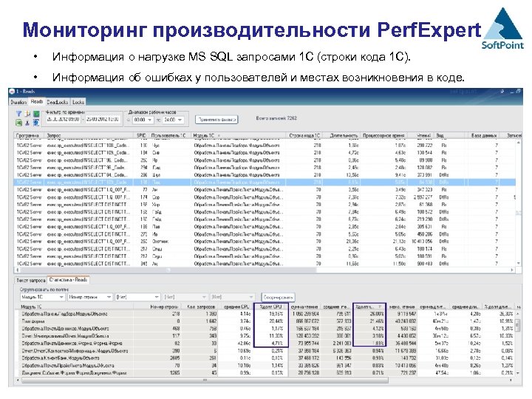Viewport: 532px width, 399px height.
Task: Click the start date-time filter field
Action: pos(63,120)
